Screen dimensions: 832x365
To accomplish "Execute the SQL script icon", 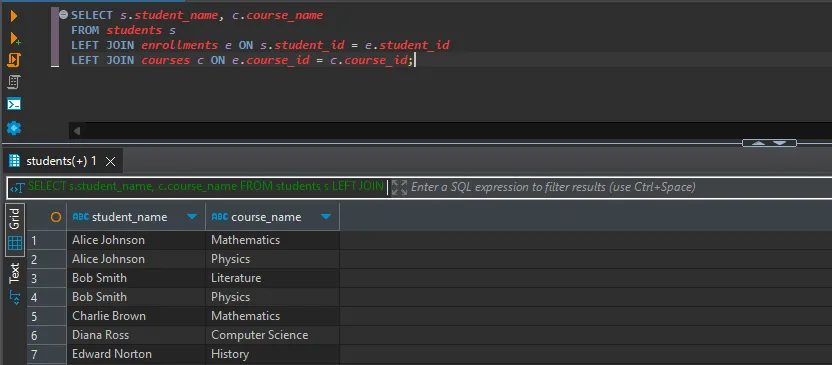I will [14, 60].
